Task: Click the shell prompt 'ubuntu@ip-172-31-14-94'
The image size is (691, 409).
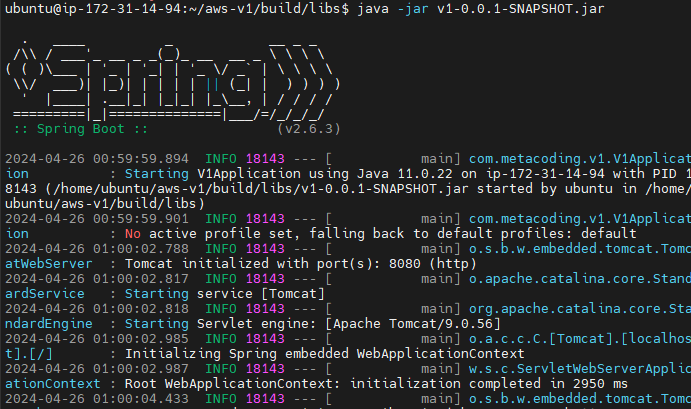Action: pyautogui.click(x=92, y=9)
